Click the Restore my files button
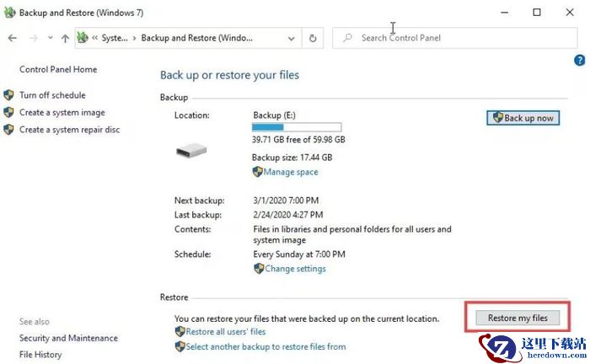Screen dimensions: 590x364 click(518, 318)
